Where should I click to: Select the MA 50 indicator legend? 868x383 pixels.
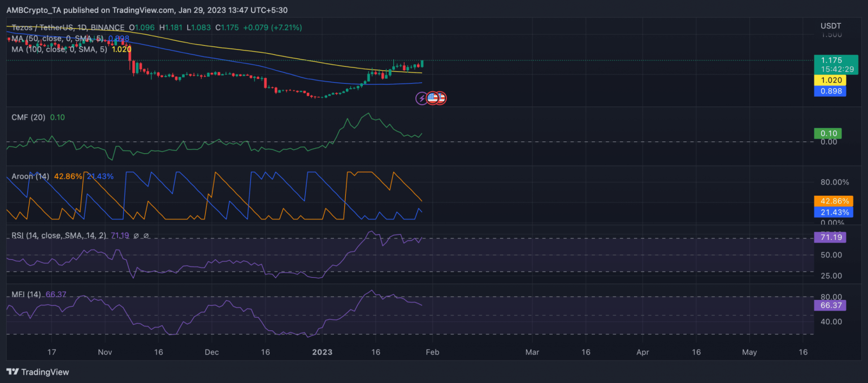coord(57,38)
